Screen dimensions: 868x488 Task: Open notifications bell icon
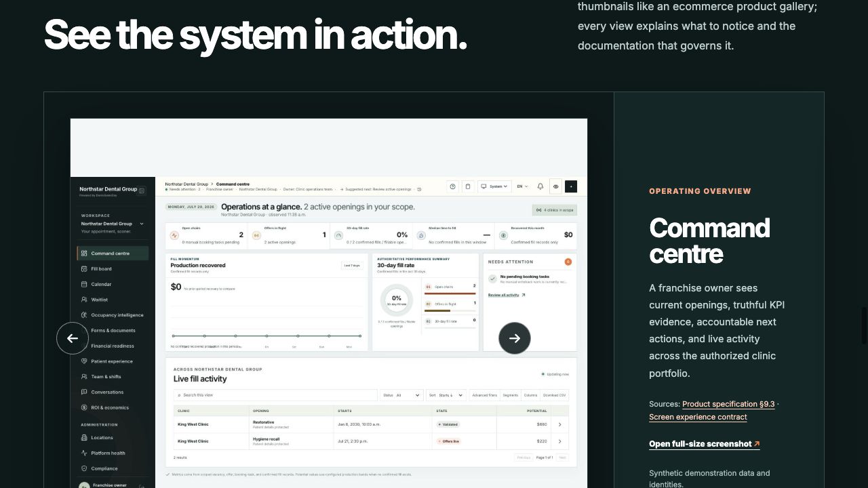[x=540, y=186]
